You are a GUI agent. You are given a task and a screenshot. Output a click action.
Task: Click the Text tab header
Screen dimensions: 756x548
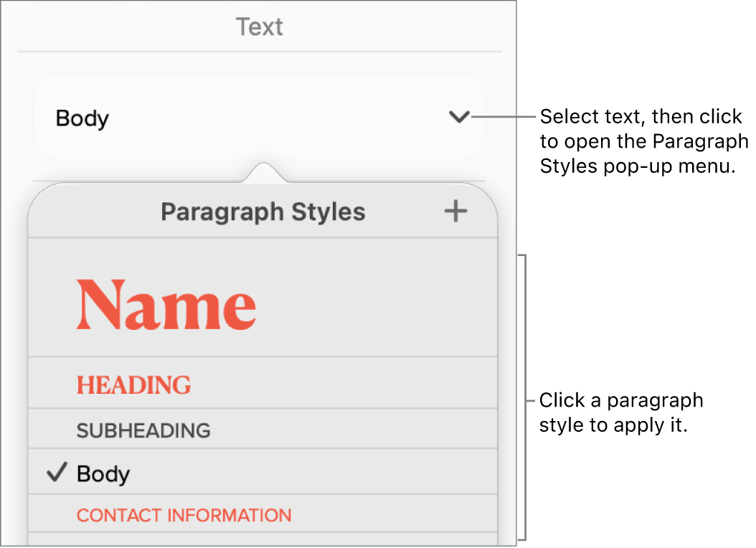[259, 27]
